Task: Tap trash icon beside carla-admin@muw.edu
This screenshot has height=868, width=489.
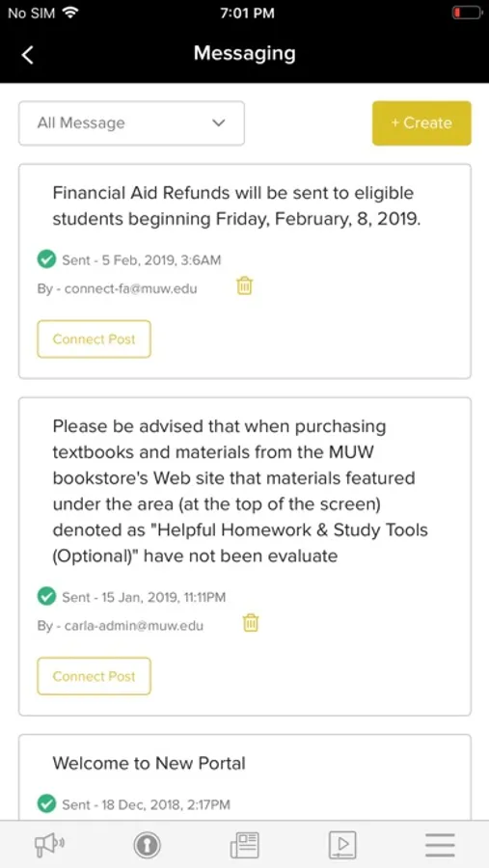Action: tap(251, 623)
